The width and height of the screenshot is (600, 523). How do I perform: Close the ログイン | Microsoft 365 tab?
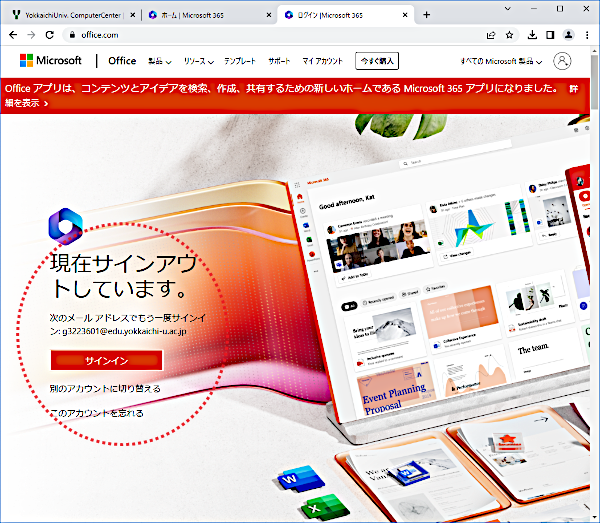[x=405, y=15]
